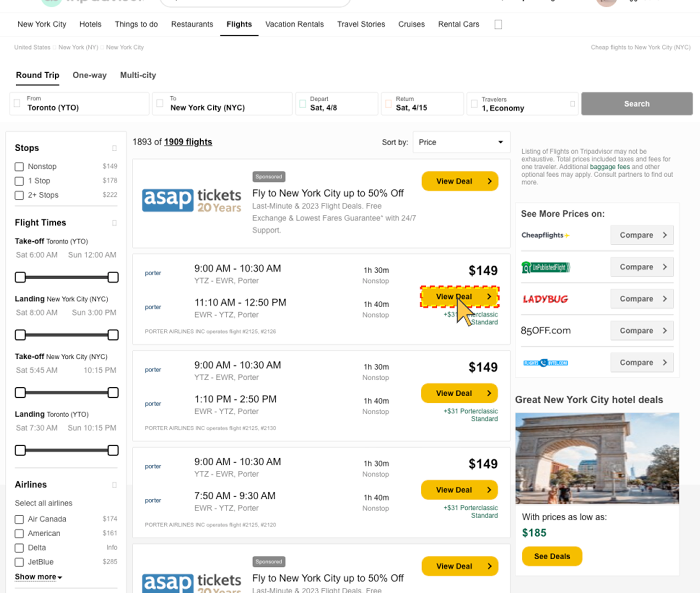The image size is (700, 593).
Task: Click the To New York City (NYC) field
Action: tap(222, 104)
